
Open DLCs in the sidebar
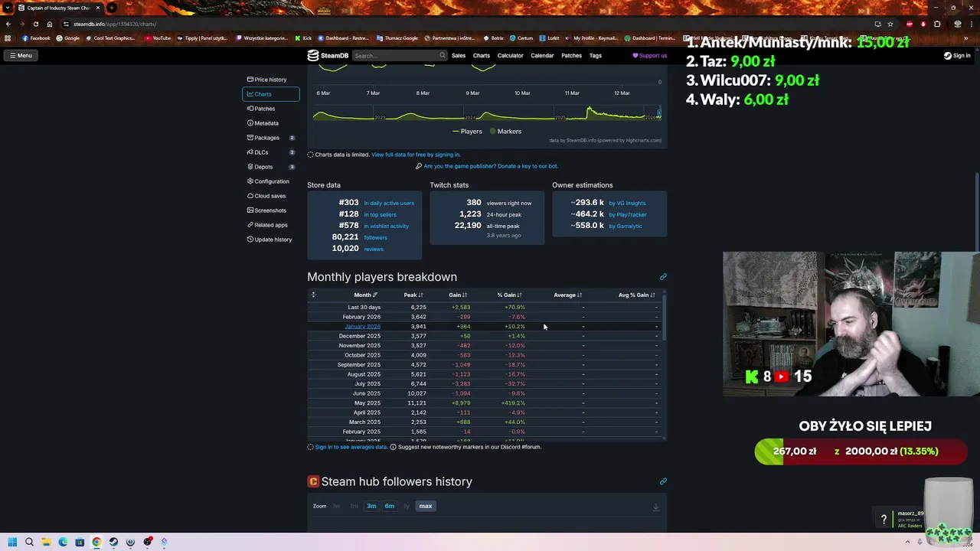[x=271, y=152]
